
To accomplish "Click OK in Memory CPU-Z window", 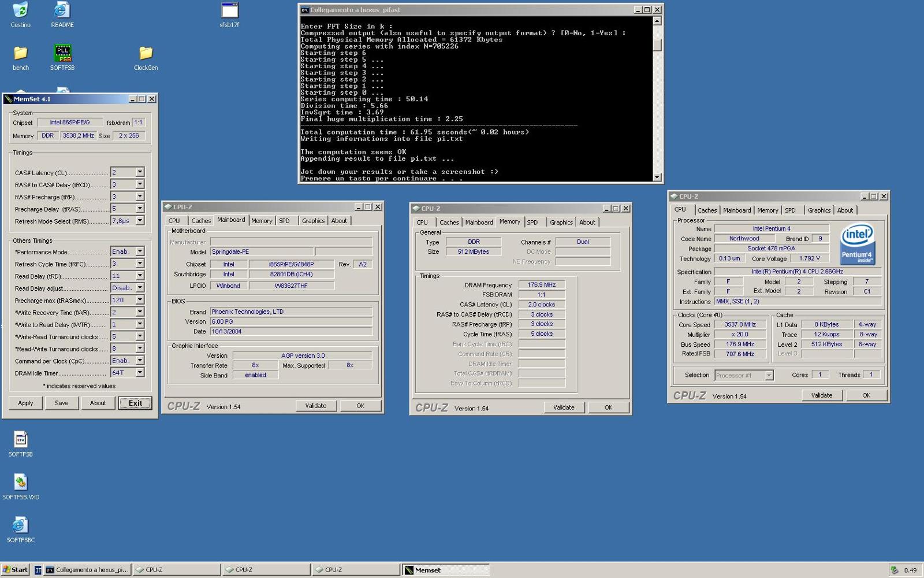I will tap(608, 407).
